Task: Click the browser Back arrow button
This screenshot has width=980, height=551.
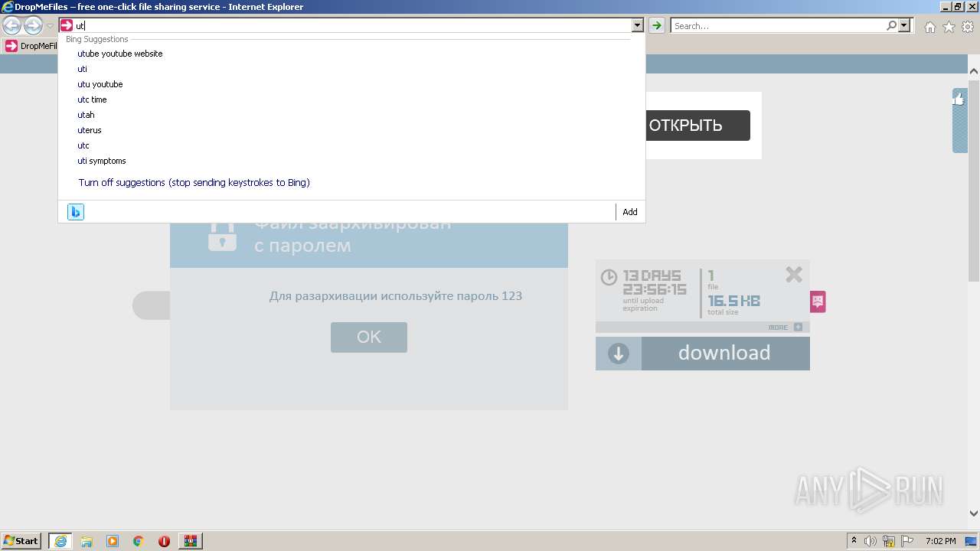Action: (11, 26)
